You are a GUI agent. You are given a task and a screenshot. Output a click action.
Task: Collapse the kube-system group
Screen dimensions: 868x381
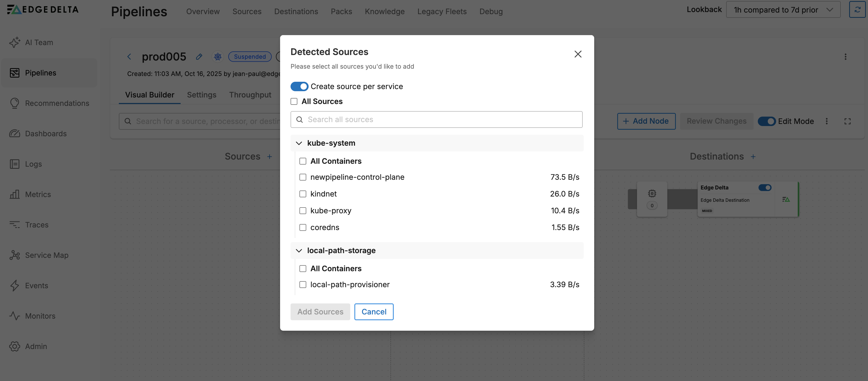(299, 143)
